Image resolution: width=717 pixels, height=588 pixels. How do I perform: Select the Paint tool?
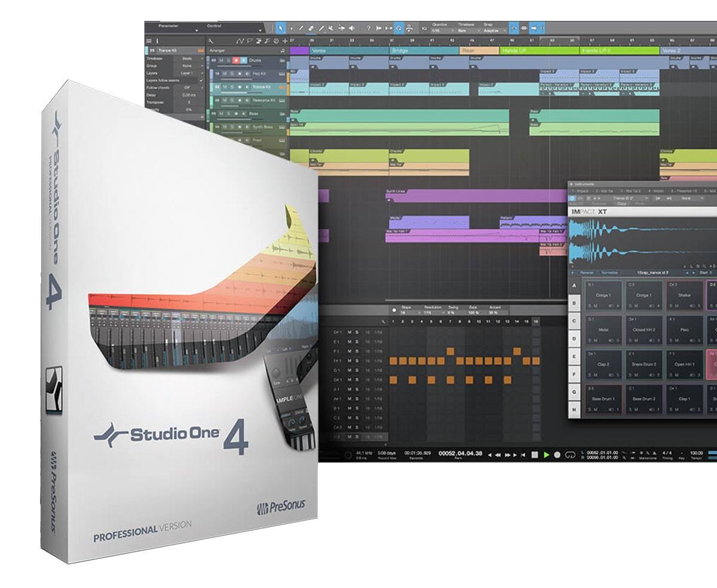pyautogui.click(x=321, y=28)
